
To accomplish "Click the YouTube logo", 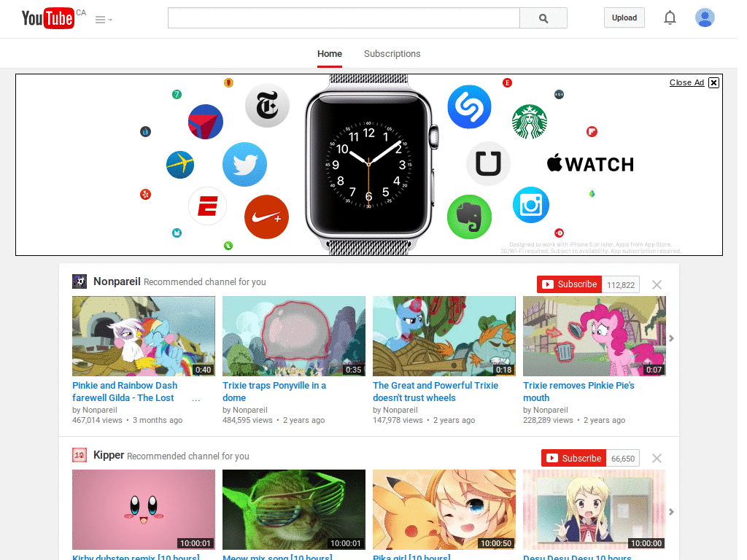I will click(48, 18).
